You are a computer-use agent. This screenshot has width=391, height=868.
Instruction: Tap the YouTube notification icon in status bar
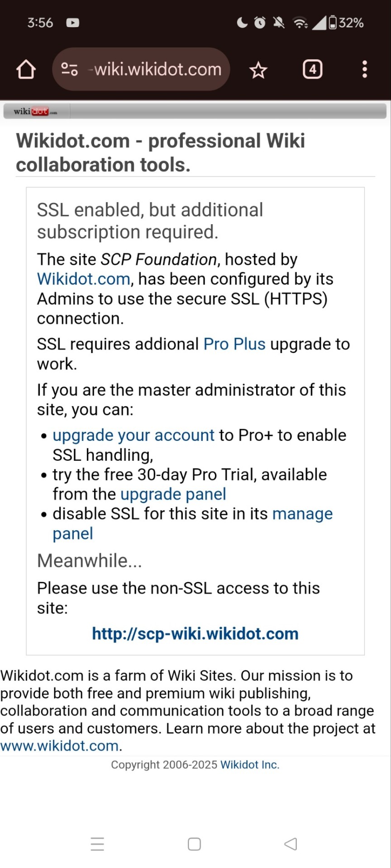(73, 23)
